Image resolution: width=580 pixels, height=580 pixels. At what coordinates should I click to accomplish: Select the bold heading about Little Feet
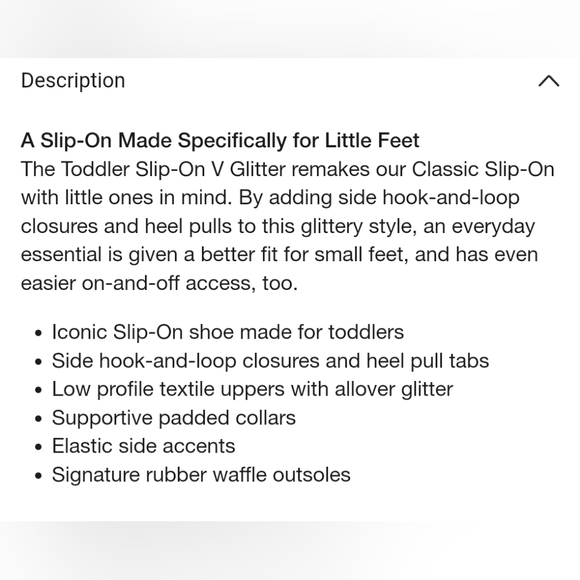[x=220, y=141]
